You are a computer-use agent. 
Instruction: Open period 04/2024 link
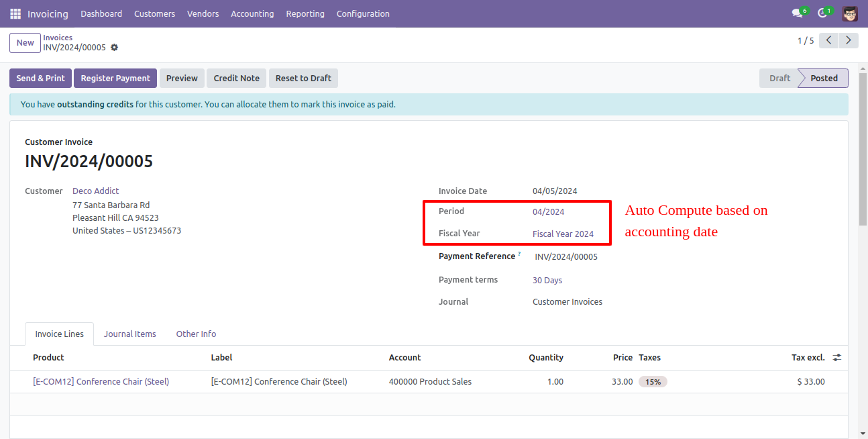[x=549, y=212]
